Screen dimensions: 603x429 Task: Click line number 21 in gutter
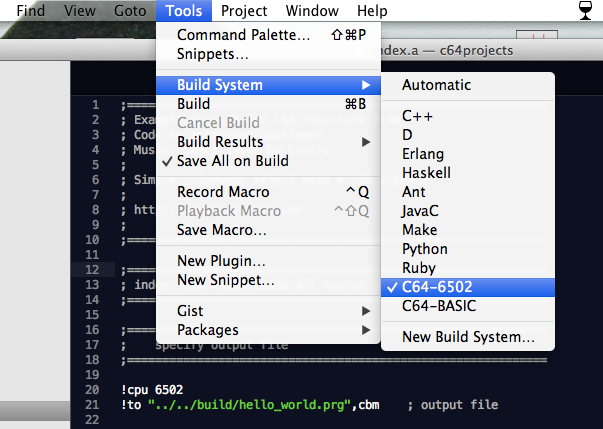click(x=92, y=405)
